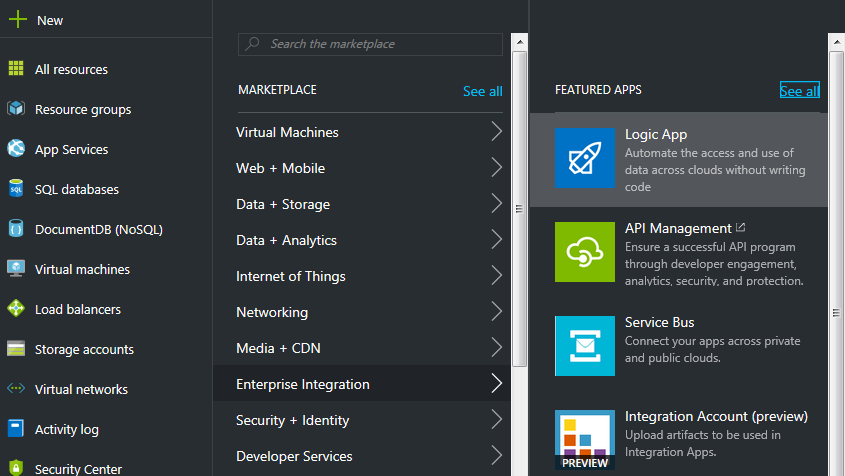
Task: Click the Virtual machines monitor icon
Action: coord(16,268)
